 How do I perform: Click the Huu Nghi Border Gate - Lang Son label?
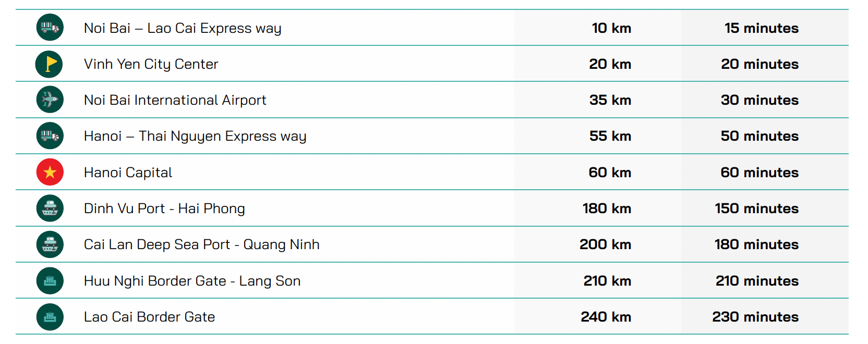click(192, 281)
